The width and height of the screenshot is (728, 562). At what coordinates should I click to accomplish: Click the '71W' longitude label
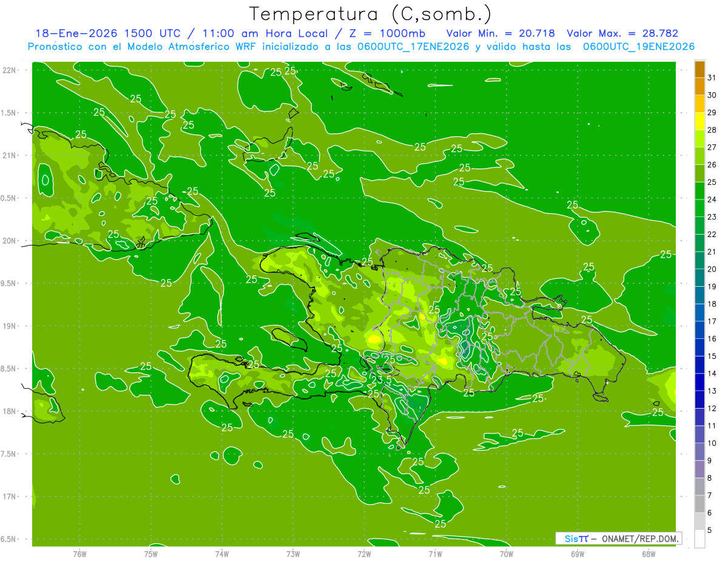click(435, 554)
